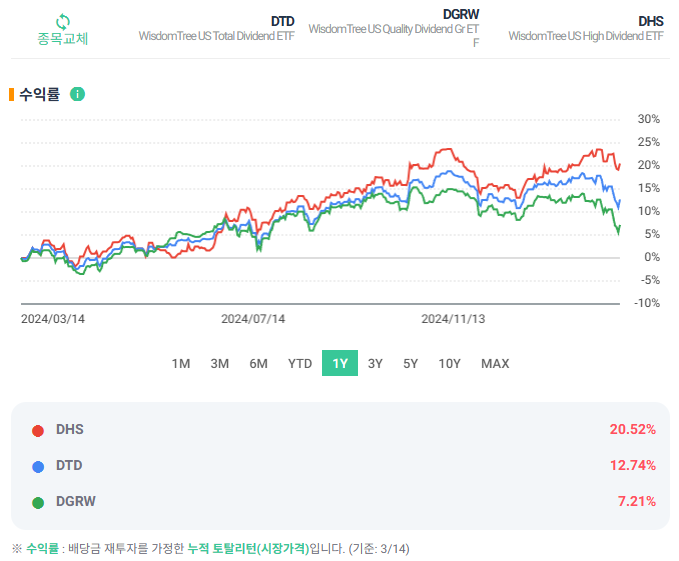Screen dimensions: 679x561
Task: Click the 30% axis label
Action: click(x=648, y=119)
